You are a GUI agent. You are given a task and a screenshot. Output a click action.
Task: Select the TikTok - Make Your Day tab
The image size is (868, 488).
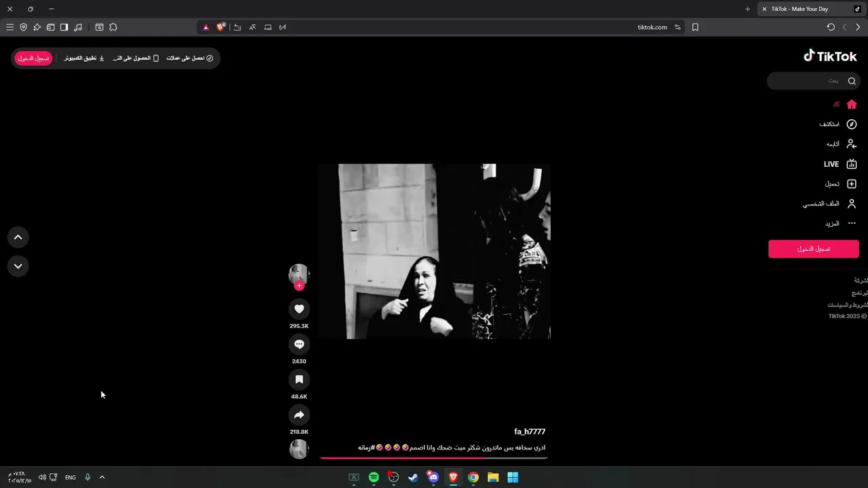tap(811, 9)
